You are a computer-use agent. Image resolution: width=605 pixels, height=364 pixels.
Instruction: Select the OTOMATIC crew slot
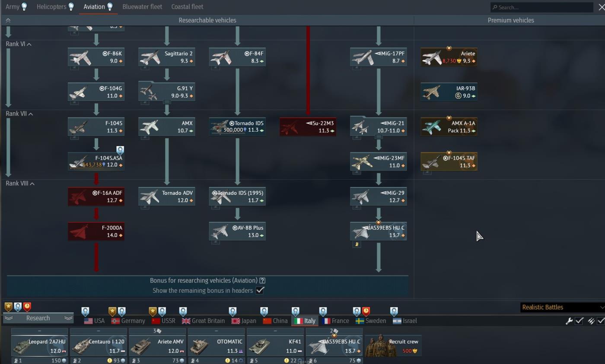217,346
